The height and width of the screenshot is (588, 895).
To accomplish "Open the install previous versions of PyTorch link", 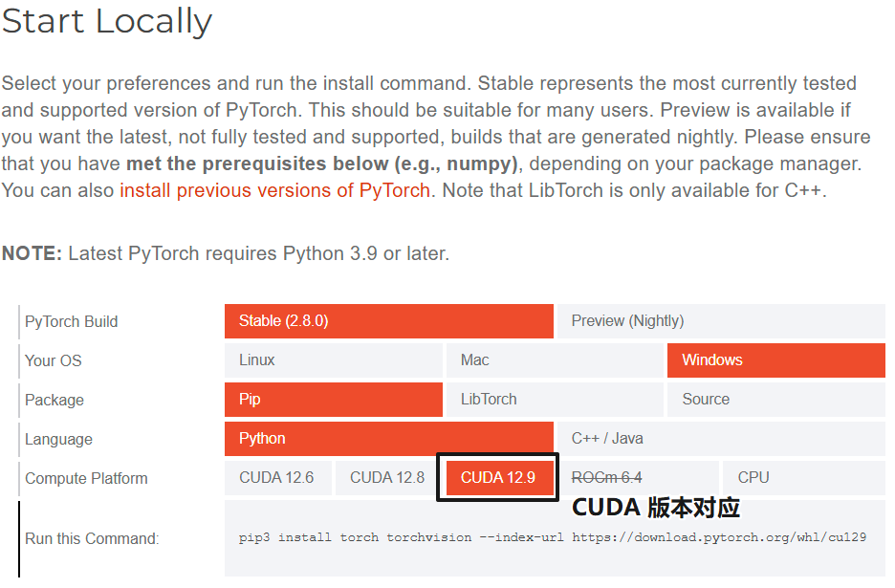I will tap(274, 190).
